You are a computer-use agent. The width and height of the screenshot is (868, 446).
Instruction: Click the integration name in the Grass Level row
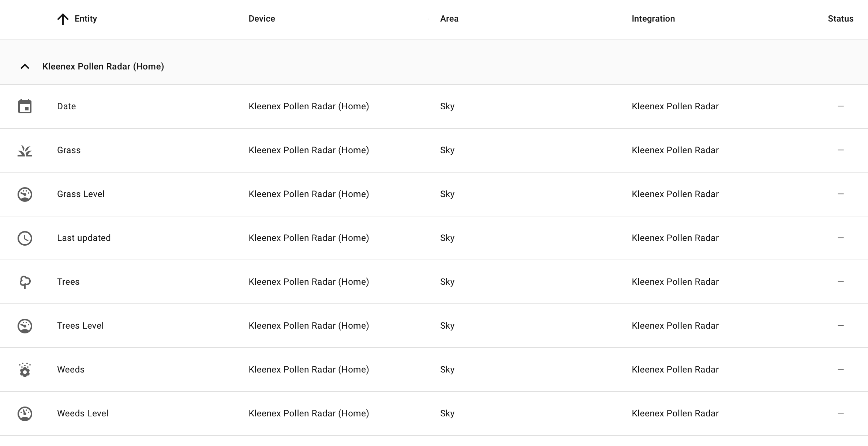coord(675,194)
